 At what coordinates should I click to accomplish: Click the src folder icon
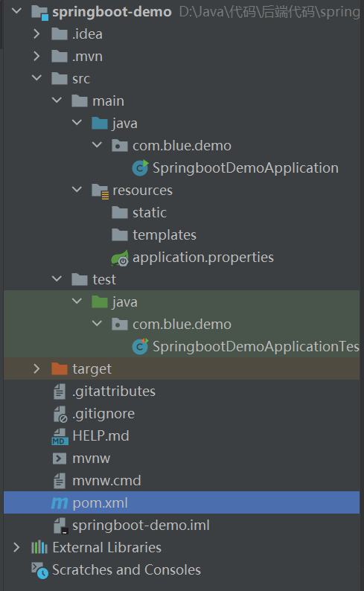(59, 79)
